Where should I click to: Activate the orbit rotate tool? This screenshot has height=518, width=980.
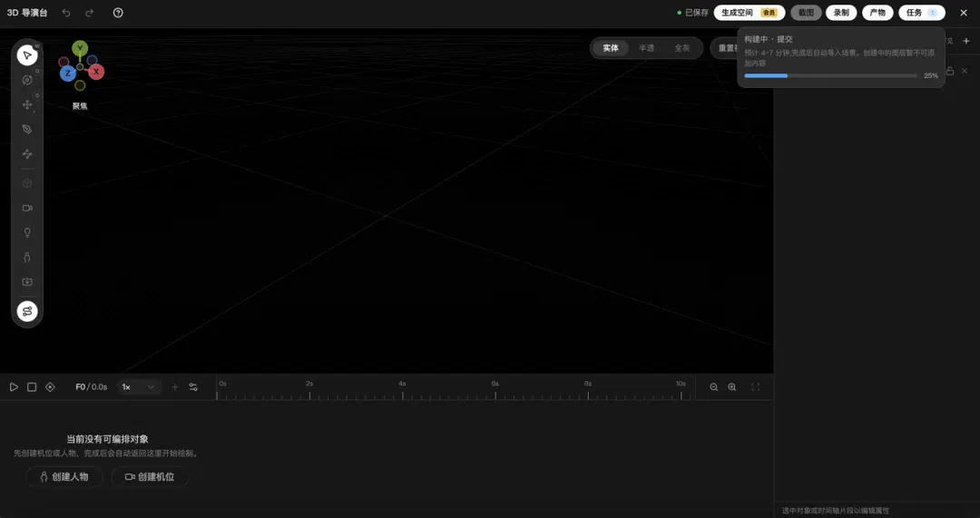[27, 80]
